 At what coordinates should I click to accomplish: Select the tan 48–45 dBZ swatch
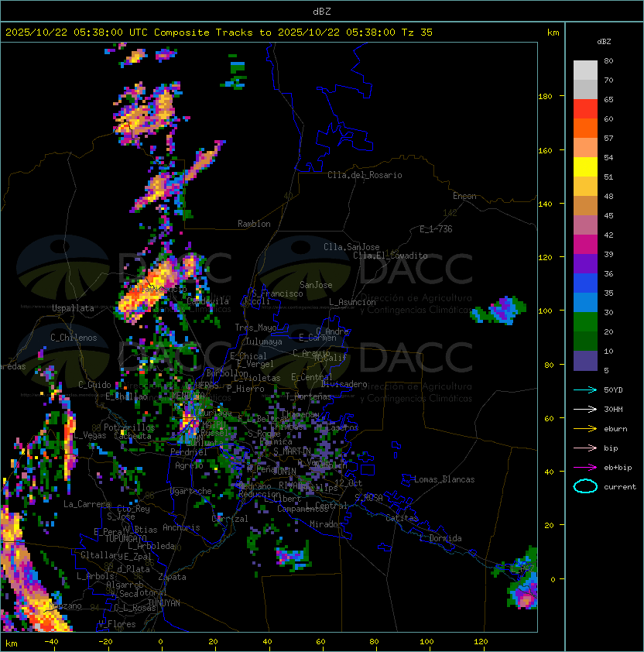585,206
